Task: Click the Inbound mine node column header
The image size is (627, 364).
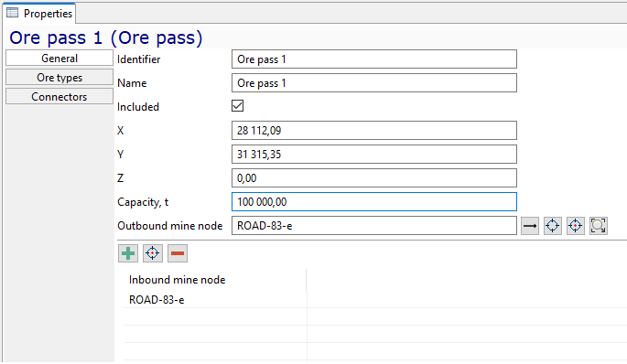Action: (215, 280)
